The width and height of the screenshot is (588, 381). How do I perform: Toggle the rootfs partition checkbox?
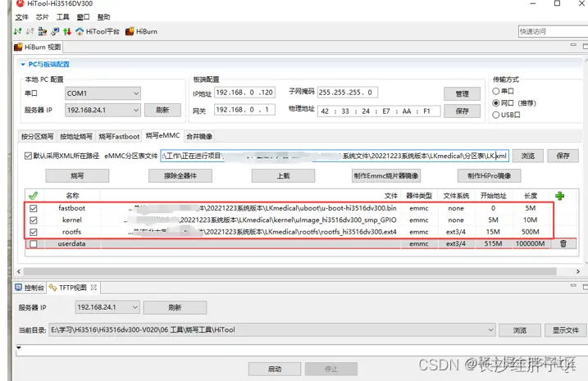coord(34,232)
